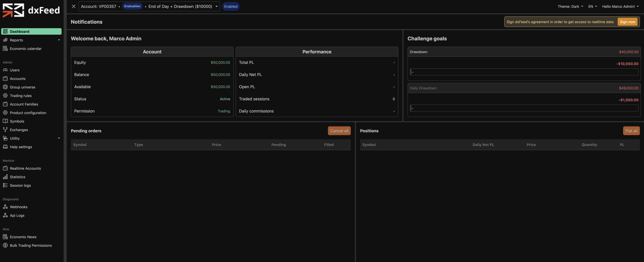Screen dimensions: 644x262
Task: Toggle the Enabled account status badge
Action: 230,6
